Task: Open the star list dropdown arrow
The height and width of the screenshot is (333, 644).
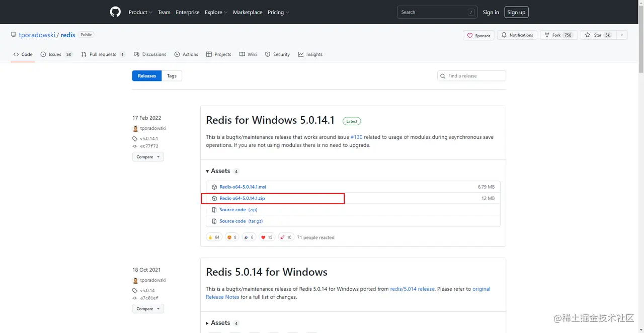Action: [622, 35]
